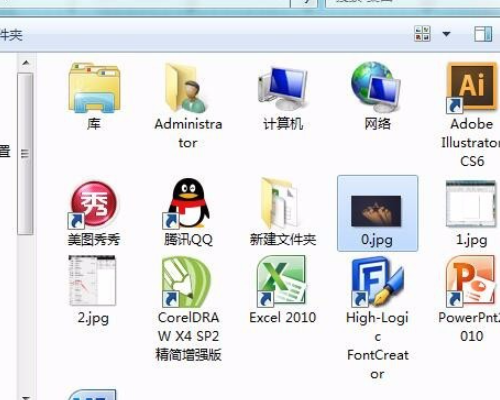Click the 'Excel 2010' name label
Screen dimensions: 500x400
282,317
